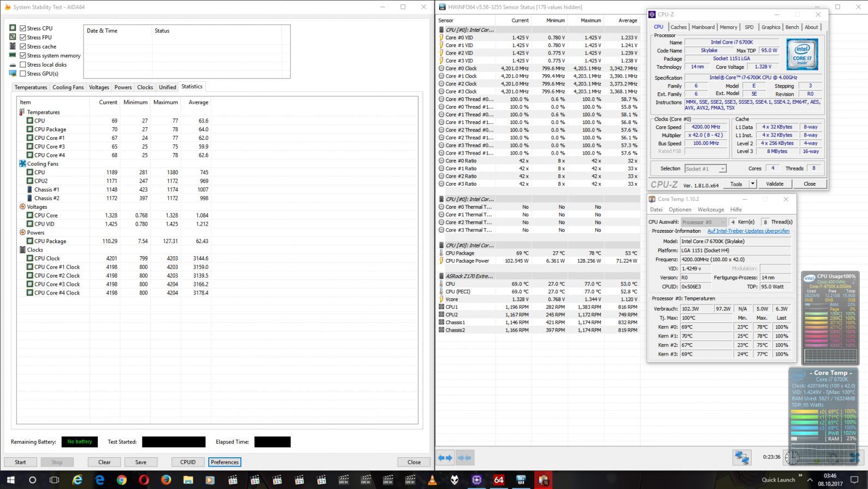This screenshot has width=868, height=489.
Task: Select ASRock Z170 Extre... sensor header in HWiNFO
Action: (539, 276)
